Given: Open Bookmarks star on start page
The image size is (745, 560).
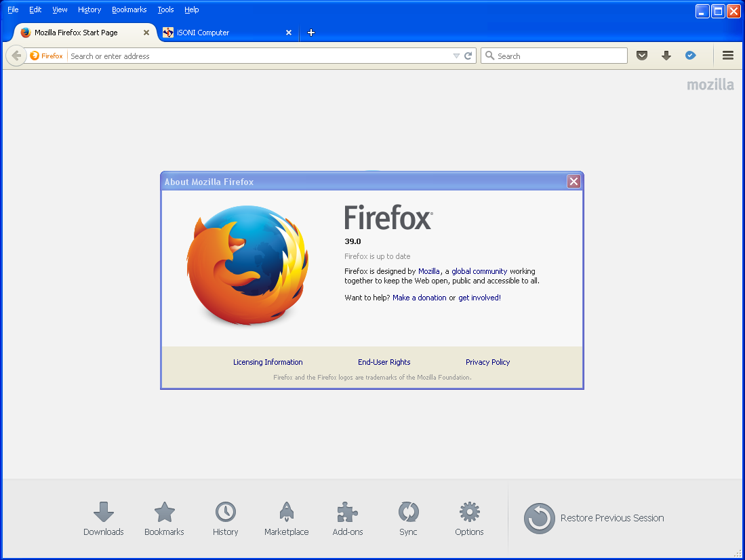Looking at the screenshot, I should [x=165, y=519].
